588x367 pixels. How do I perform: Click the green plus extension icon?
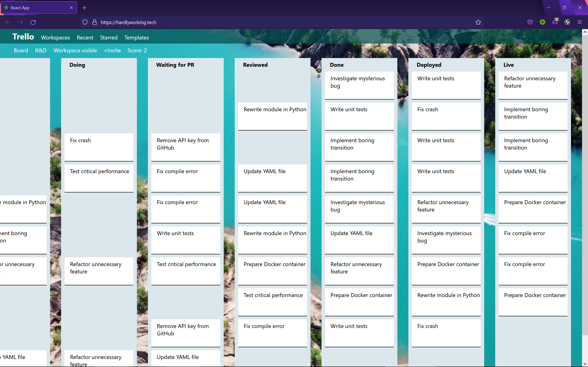pos(542,22)
